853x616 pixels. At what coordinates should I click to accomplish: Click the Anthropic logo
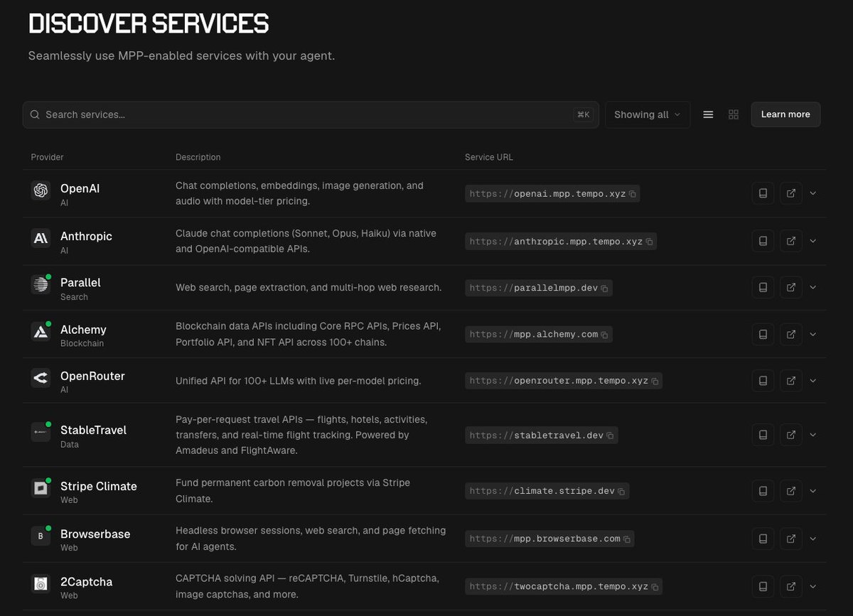41,238
